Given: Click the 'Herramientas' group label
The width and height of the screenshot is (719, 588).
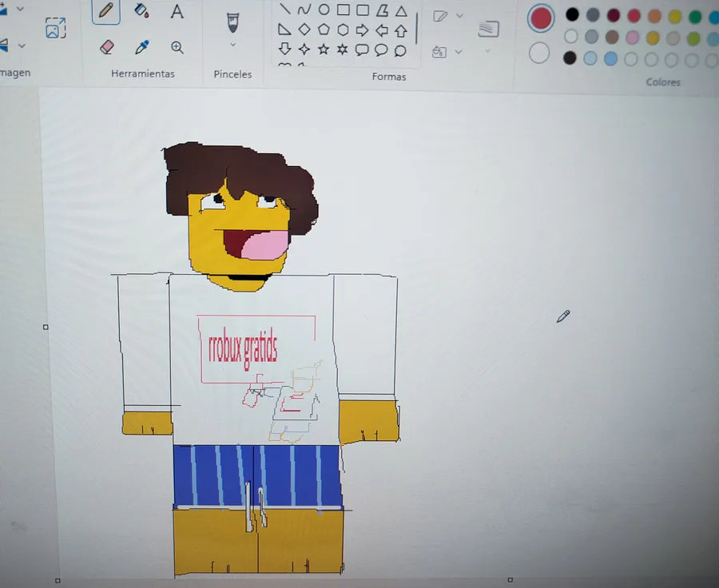Looking at the screenshot, I should click(x=143, y=73).
